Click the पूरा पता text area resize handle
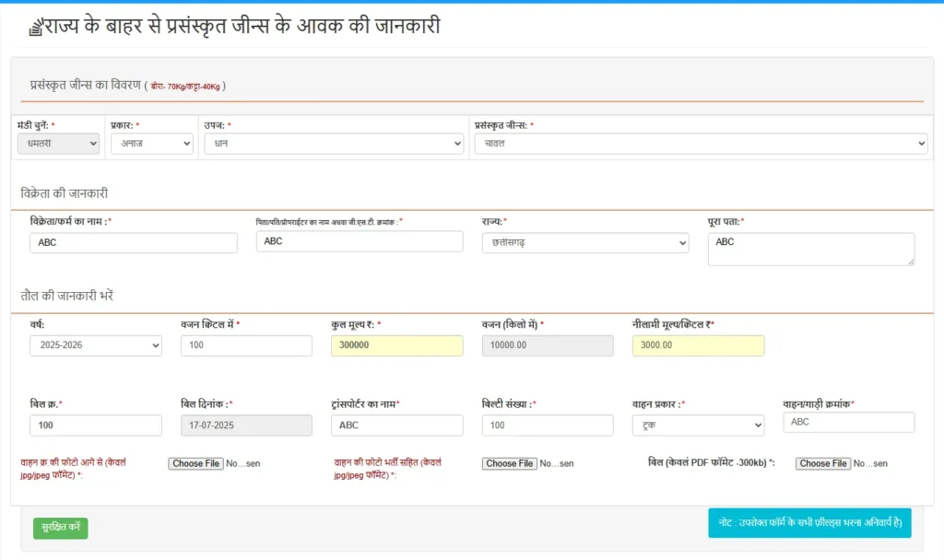Viewport: 944px width, 560px height. 911,262
